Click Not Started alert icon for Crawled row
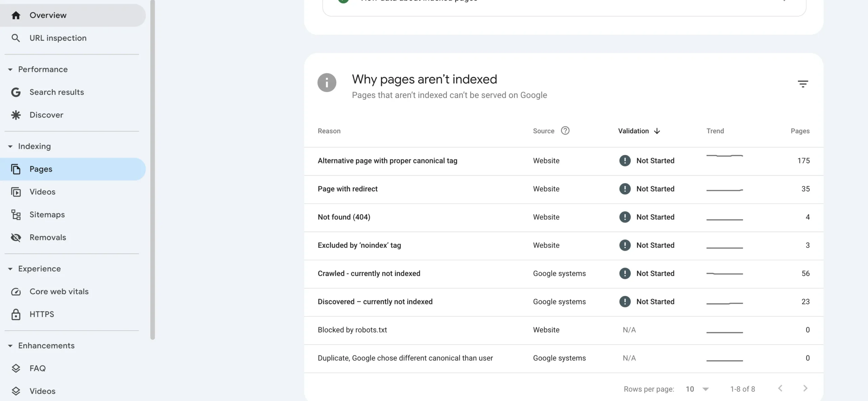The width and height of the screenshot is (868, 401). pos(625,273)
